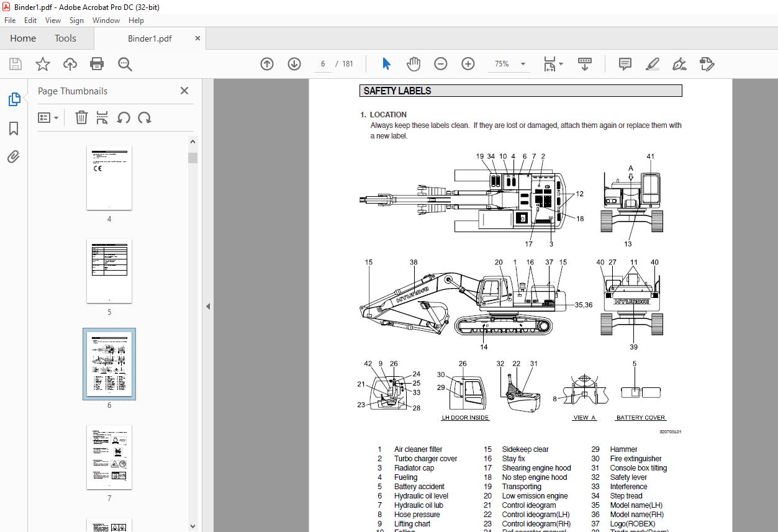The height and width of the screenshot is (532, 778).
Task: Bookmark this file with the star icon
Action: [x=42, y=64]
